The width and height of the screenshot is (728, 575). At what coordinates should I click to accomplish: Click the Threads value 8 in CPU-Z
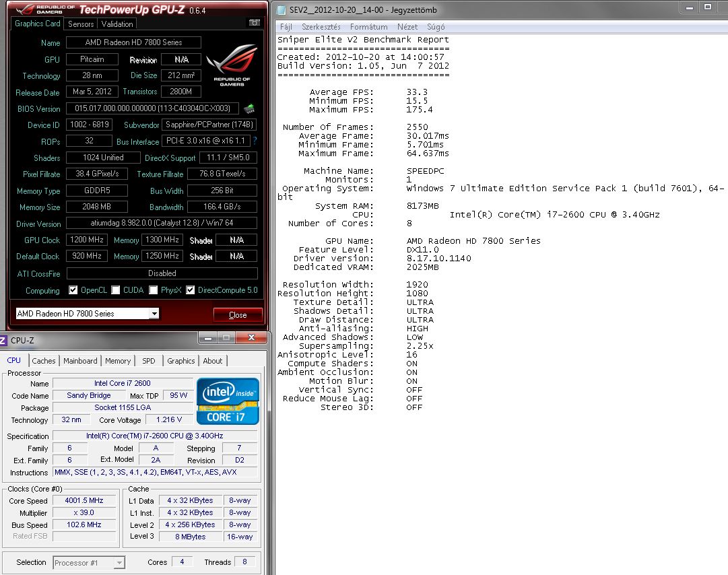point(244,562)
